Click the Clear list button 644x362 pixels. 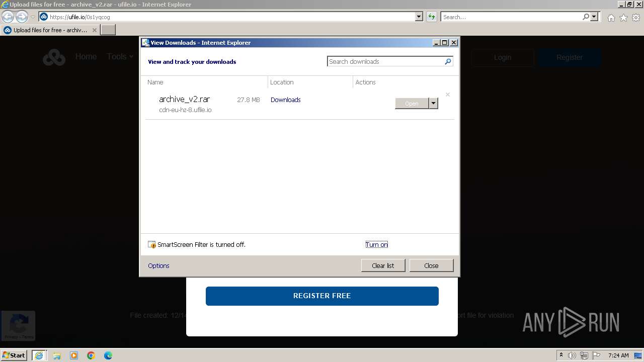coord(383,265)
